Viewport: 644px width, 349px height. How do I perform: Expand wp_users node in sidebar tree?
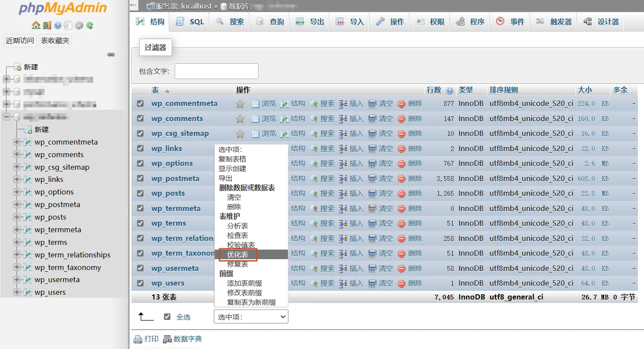[x=17, y=292]
